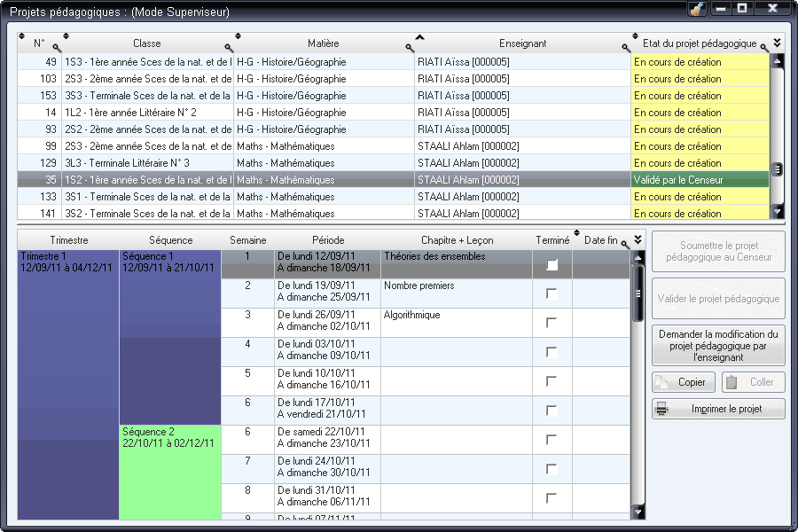Screen dimensions: 798x532
Task: Select project row 99 Mathématiques
Action: pyautogui.click(x=393, y=146)
